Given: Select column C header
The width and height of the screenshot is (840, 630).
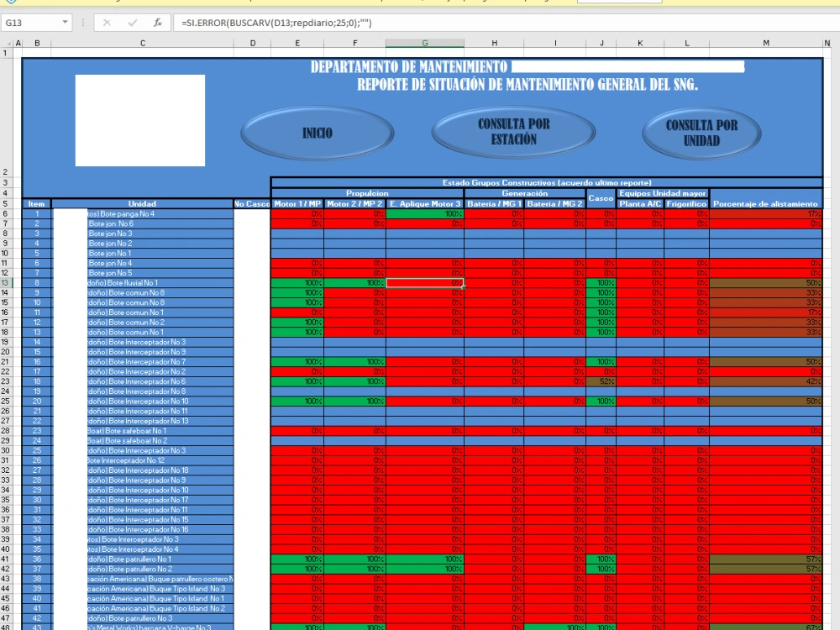Looking at the screenshot, I should click(143, 43).
